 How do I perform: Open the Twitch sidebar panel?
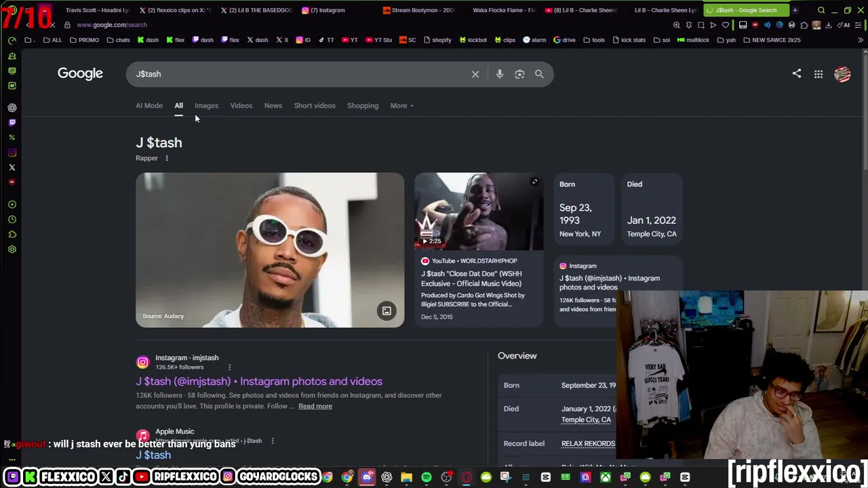pyautogui.click(x=12, y=123)
